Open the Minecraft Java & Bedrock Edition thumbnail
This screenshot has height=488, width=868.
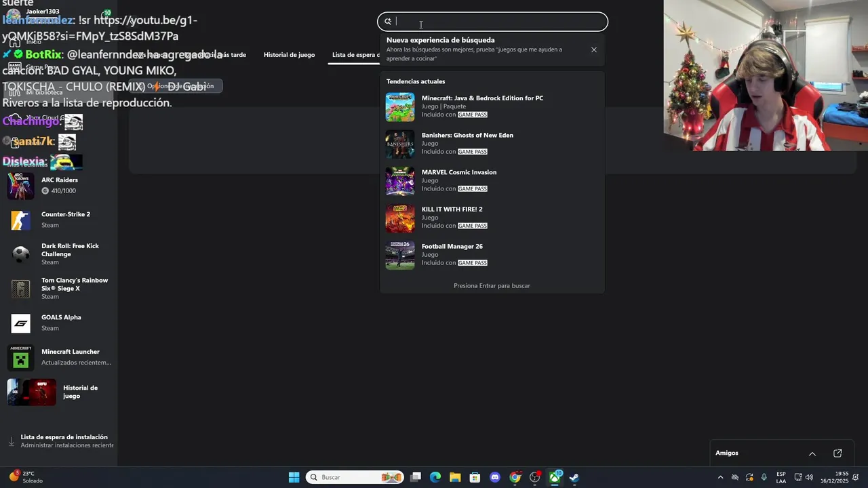pos(400,107)
